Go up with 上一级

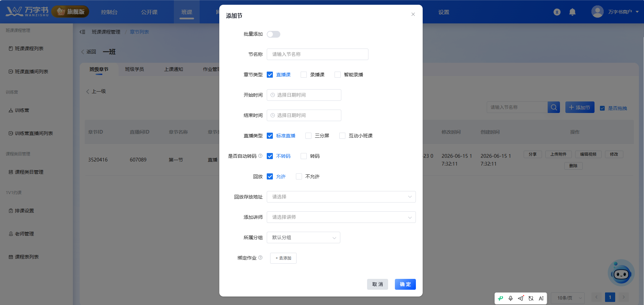tap(96, 91)
